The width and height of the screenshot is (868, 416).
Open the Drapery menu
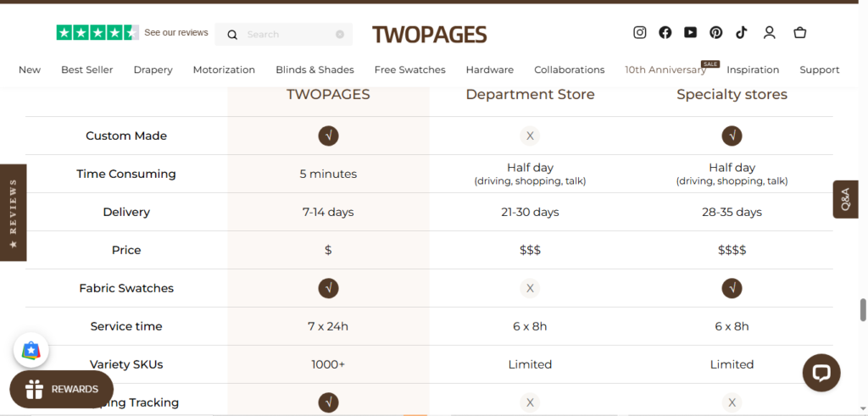(x=153, y=69)
